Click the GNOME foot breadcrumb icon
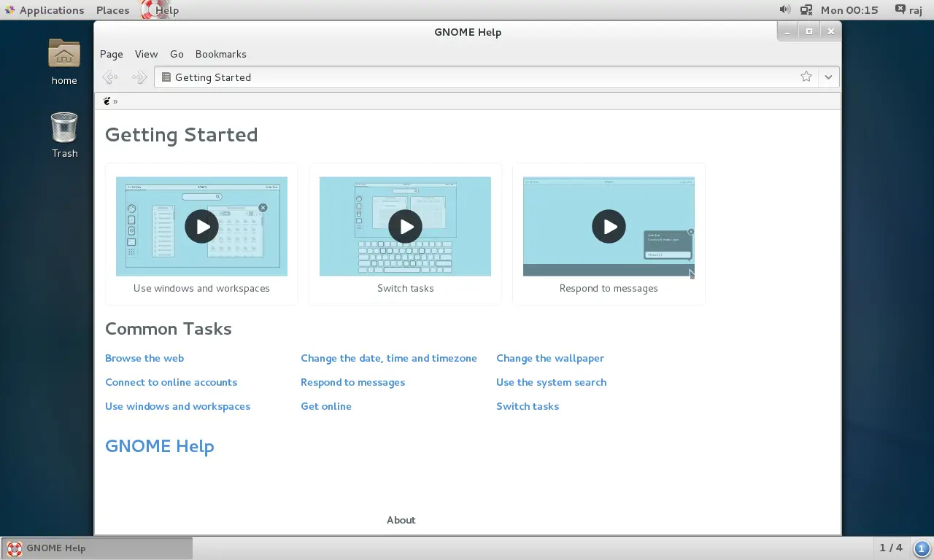The height and width of the screenshot is (560, 934). pyautogui.click(x=107, y=101)
